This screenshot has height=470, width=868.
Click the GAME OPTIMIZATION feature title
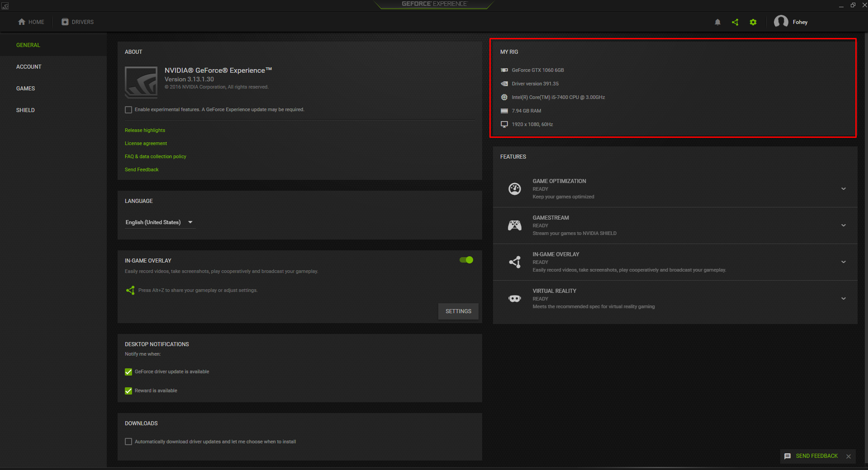tap(559, 181)
